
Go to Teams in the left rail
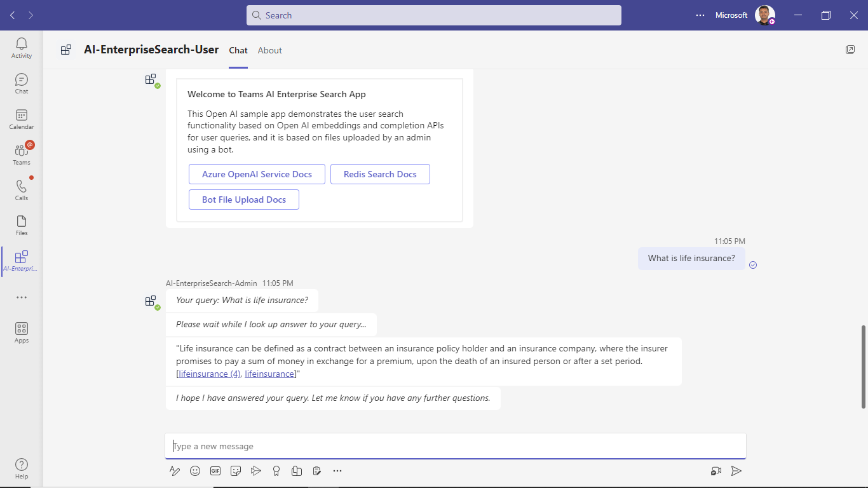(21, 154)
